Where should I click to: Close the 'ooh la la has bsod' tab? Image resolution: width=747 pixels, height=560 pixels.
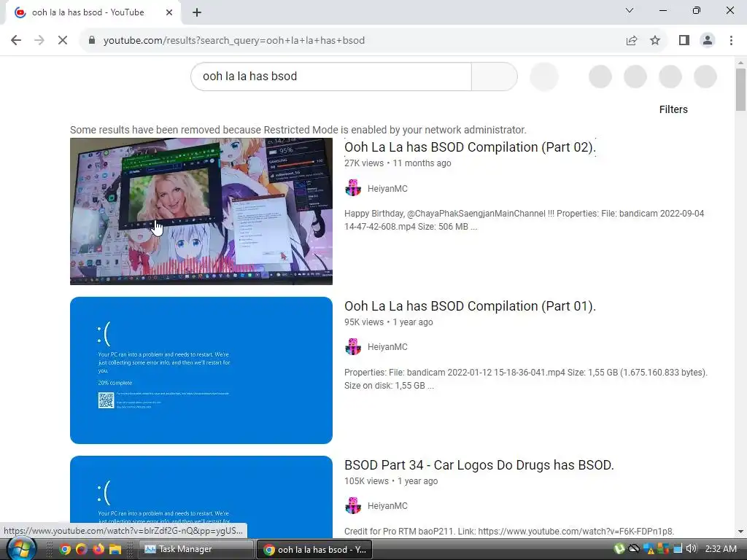(x=169, y=13)
